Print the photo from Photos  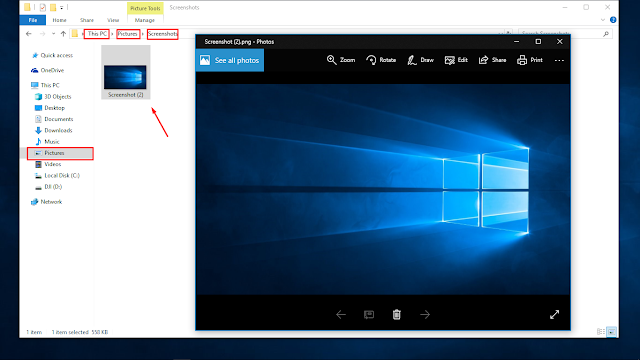tap(529, 60)
